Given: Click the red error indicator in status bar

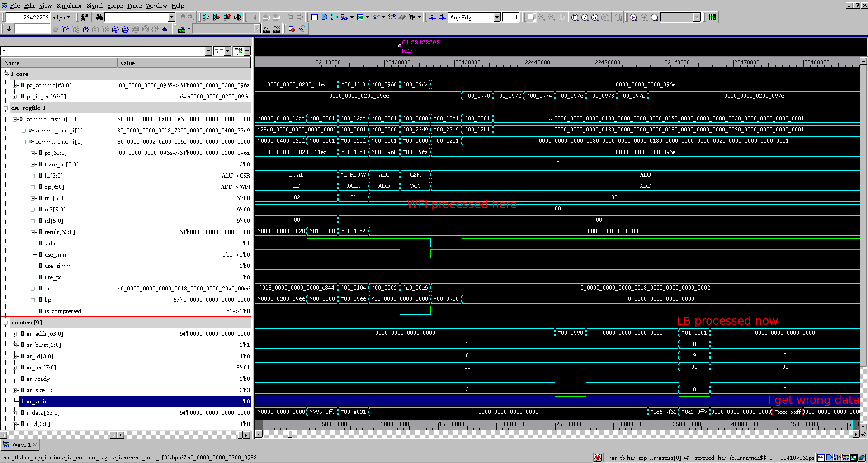Looking at the screenshot, I should click(x=598, y=458).
